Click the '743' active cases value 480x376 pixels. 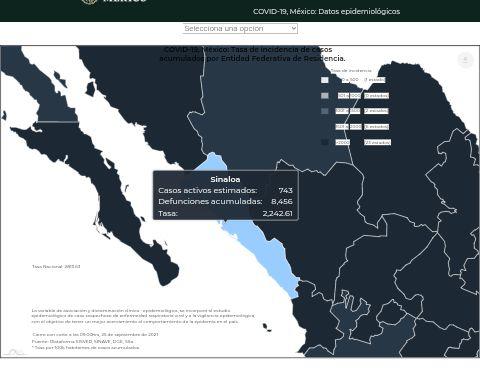tap(285, 190)
